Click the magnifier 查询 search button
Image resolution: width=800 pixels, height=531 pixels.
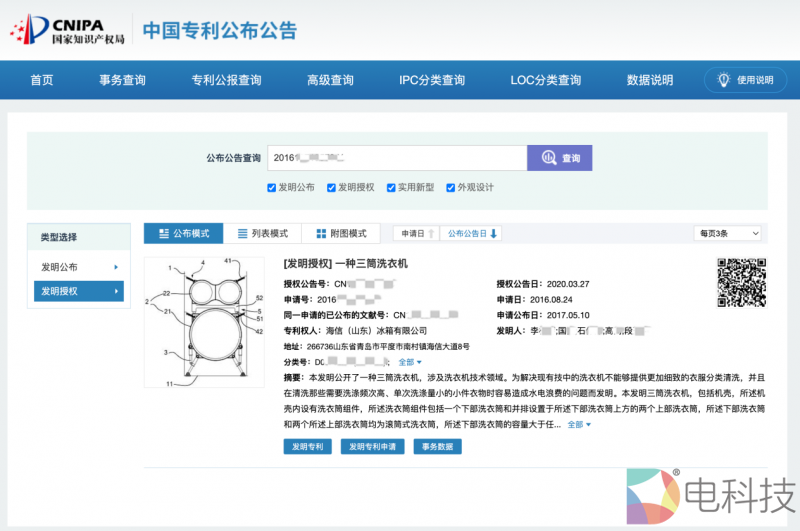point(560,158)
